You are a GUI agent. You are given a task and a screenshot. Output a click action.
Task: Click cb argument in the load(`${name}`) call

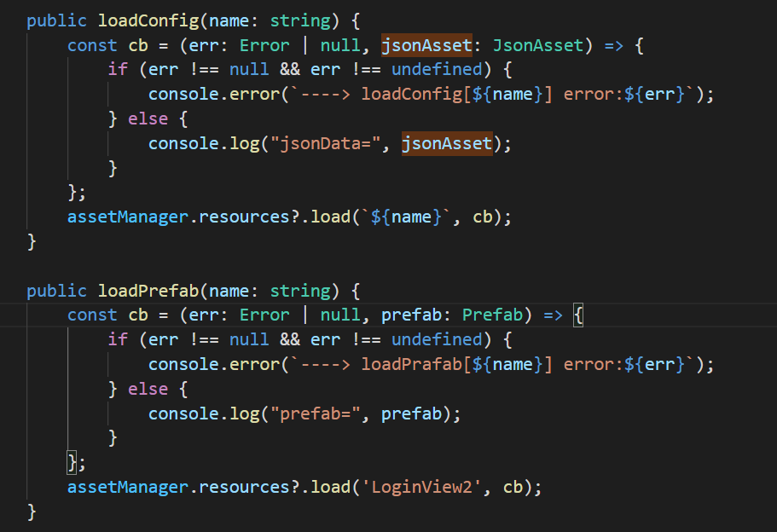483,217
